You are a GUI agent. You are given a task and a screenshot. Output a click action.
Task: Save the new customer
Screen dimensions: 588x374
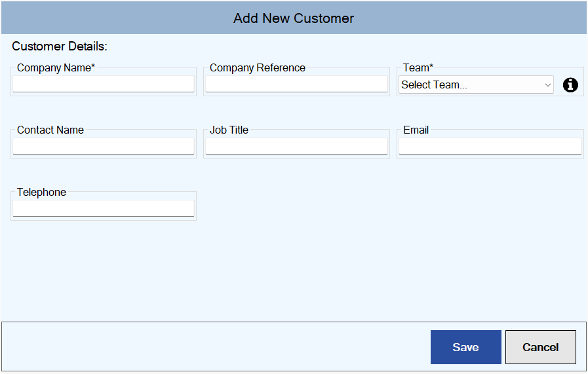466,347
